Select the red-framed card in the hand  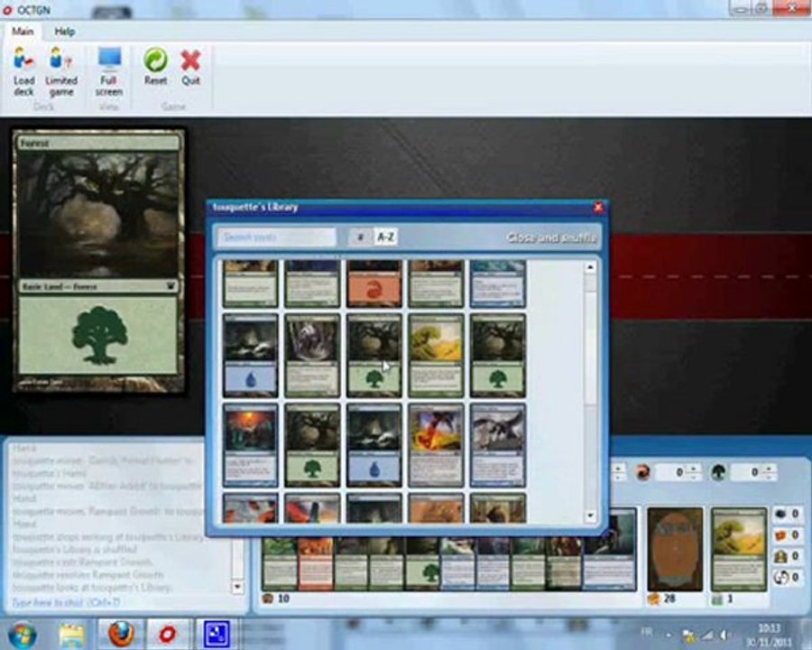(316, 564)
